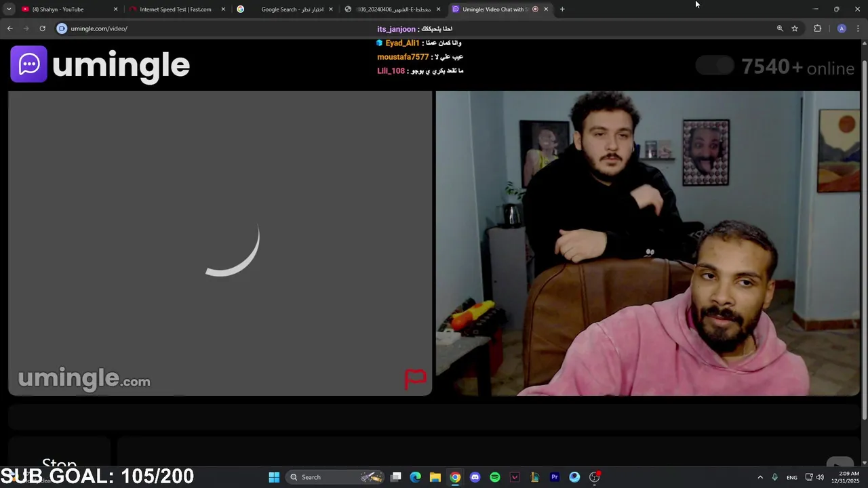Click username Eyad_Ali1 in chat overlay
868x488 pixels.
pyautogui.click(x=402, y=43)
